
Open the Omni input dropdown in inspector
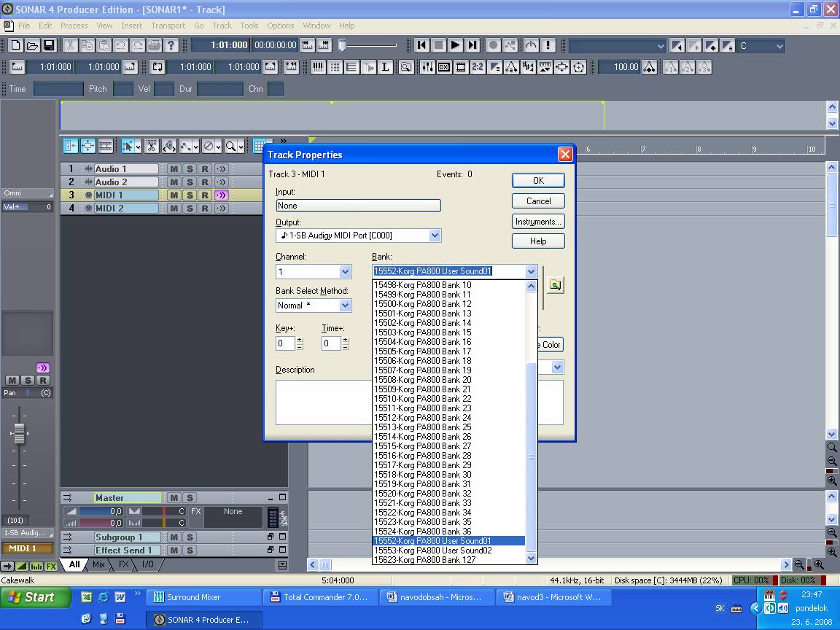coord(27,193)
